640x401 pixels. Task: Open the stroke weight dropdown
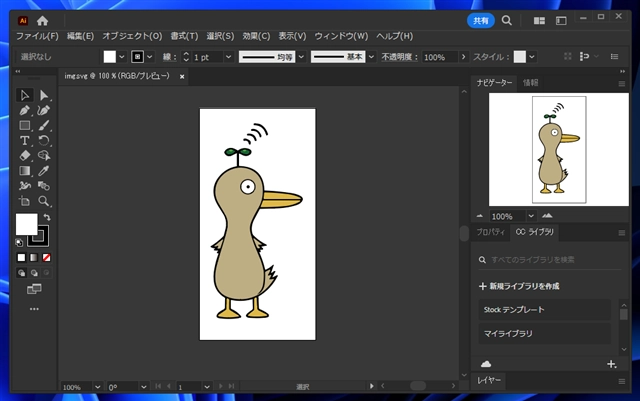(x=229, y=57)
